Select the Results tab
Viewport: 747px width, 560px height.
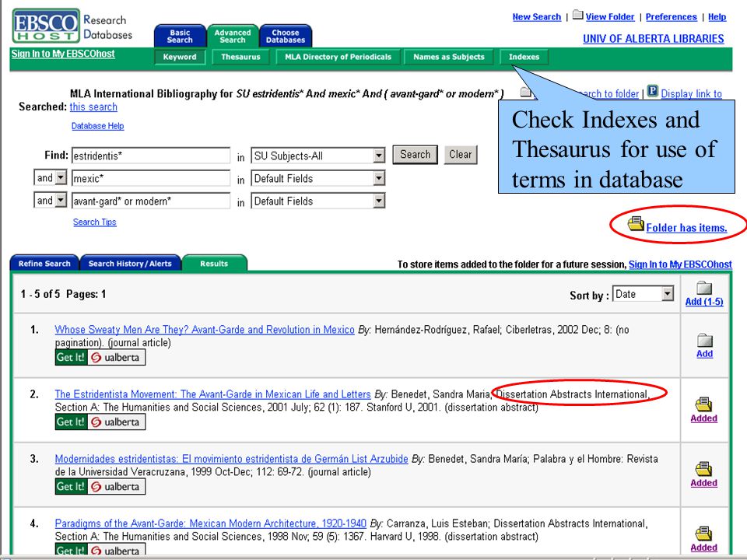214,264
